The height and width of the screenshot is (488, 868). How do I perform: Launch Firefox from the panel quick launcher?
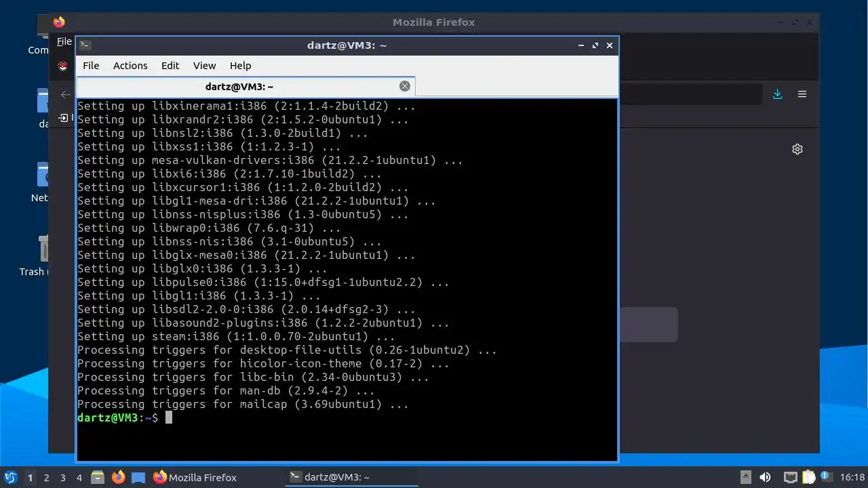[x=118, y=477]
